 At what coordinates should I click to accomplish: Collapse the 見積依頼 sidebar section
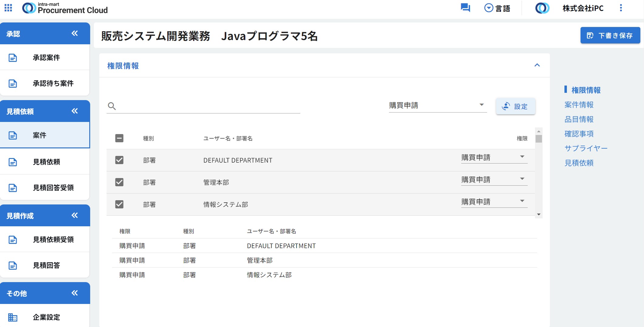(x=75, y=111)
